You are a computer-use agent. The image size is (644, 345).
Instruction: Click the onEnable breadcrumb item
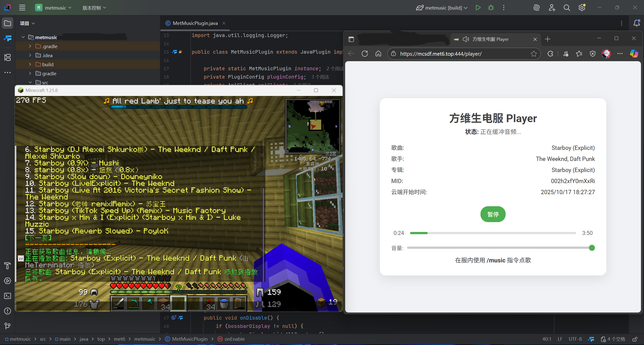pos(234,339)
